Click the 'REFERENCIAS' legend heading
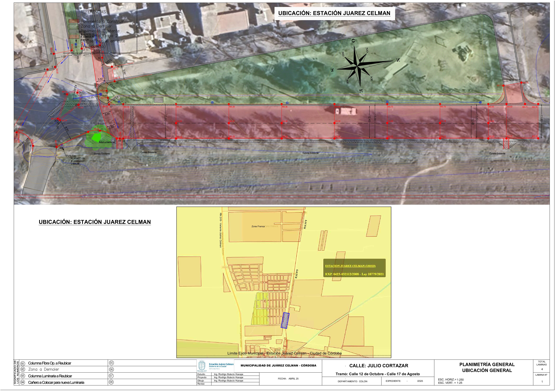Screen dimensions: 555x392 click(93, 12)
